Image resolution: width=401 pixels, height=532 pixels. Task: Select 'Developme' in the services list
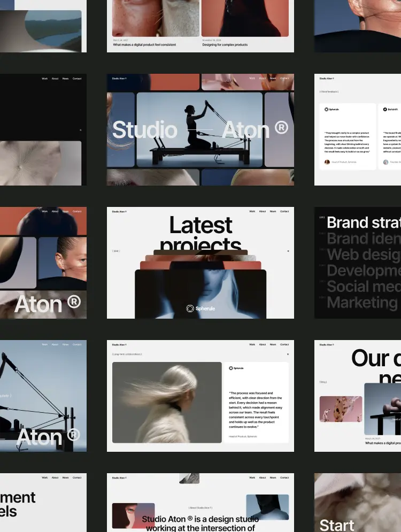pos(364,271)
